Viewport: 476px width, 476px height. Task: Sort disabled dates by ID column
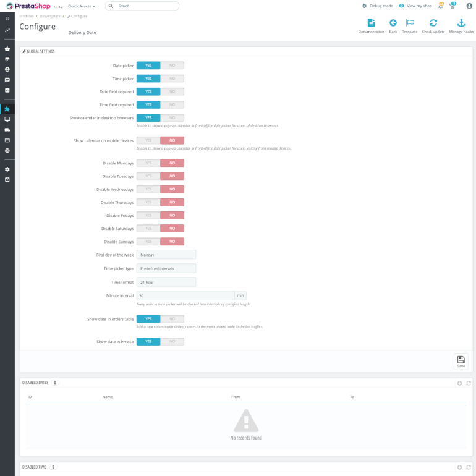click(x=30, y=397)
